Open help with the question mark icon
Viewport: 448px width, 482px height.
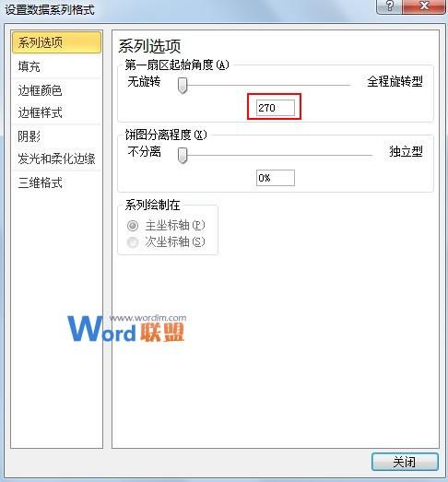389,6
